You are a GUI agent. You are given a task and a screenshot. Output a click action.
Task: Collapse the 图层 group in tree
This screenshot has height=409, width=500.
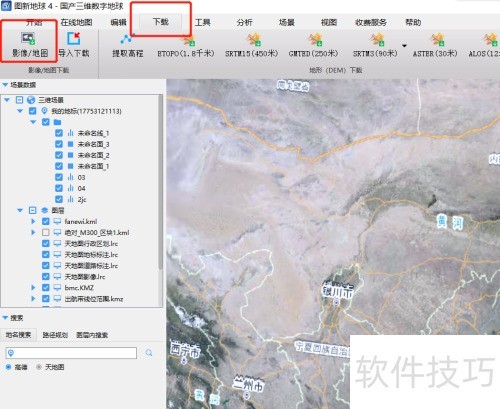(x=20, y=210)
